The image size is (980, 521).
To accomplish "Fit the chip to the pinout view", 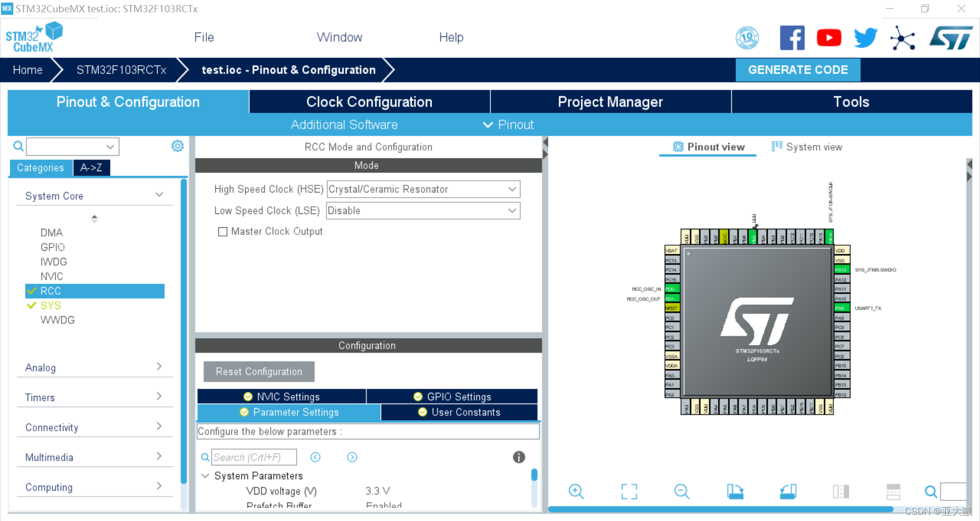I will (629, 491).
